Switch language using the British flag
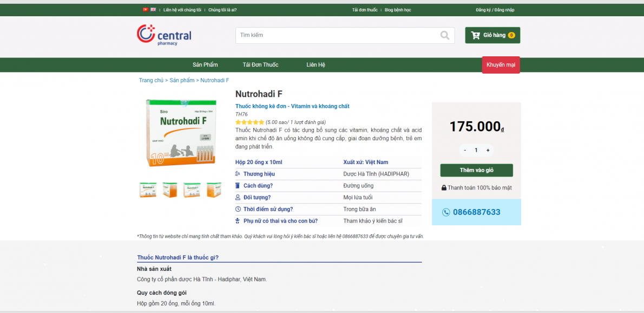Viewport: 644px width, 313px height. point(153,9)
